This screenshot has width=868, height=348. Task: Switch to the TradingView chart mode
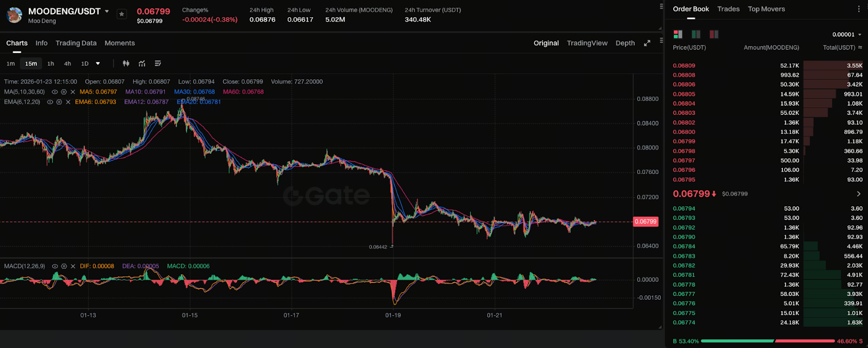[x=587, y=43]
